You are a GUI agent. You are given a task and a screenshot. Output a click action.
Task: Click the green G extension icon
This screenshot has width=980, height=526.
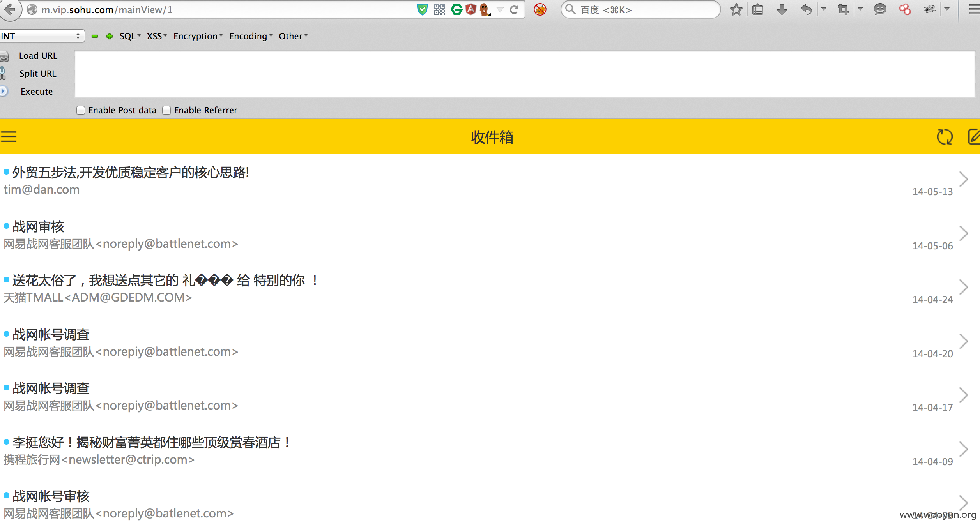click(x=456, y=9)
